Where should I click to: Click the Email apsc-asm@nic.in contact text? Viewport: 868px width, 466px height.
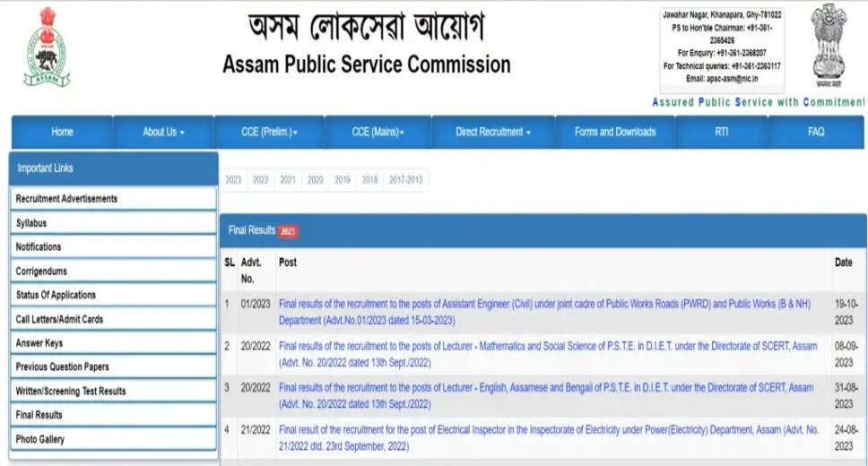click(x=722, y=79)
